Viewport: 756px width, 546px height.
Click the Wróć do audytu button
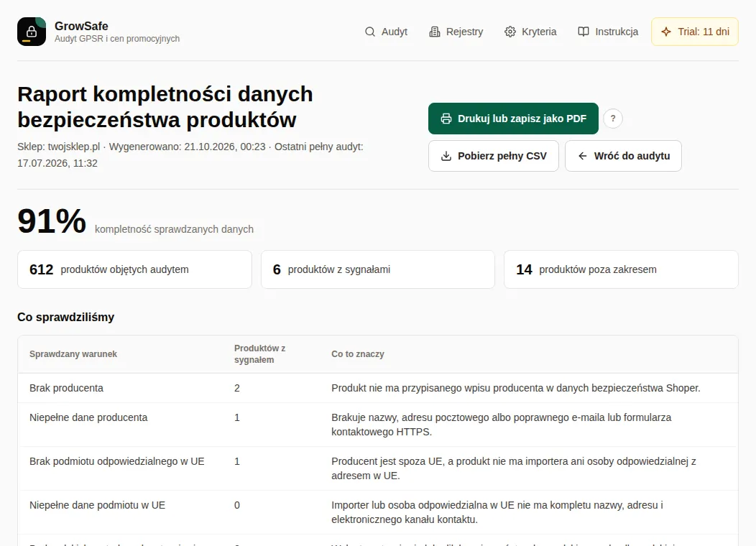point(623,156)
